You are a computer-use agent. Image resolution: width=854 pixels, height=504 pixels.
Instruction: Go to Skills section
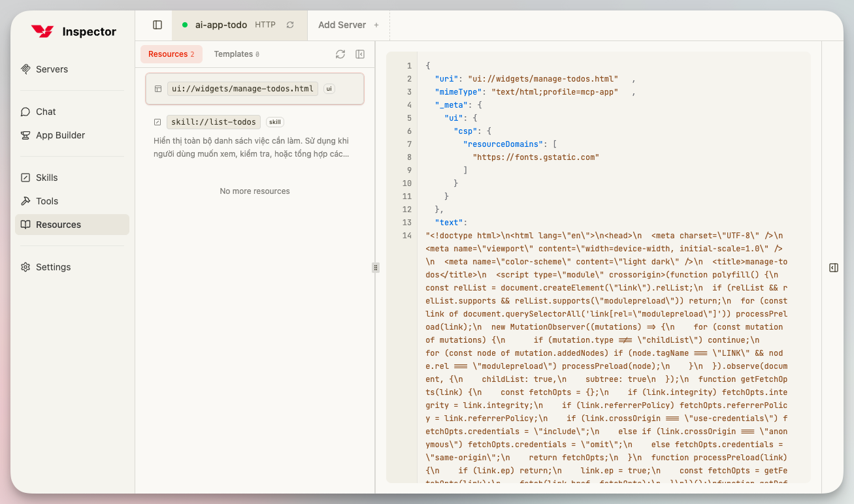pyautogui.click(x=72, y=178)
